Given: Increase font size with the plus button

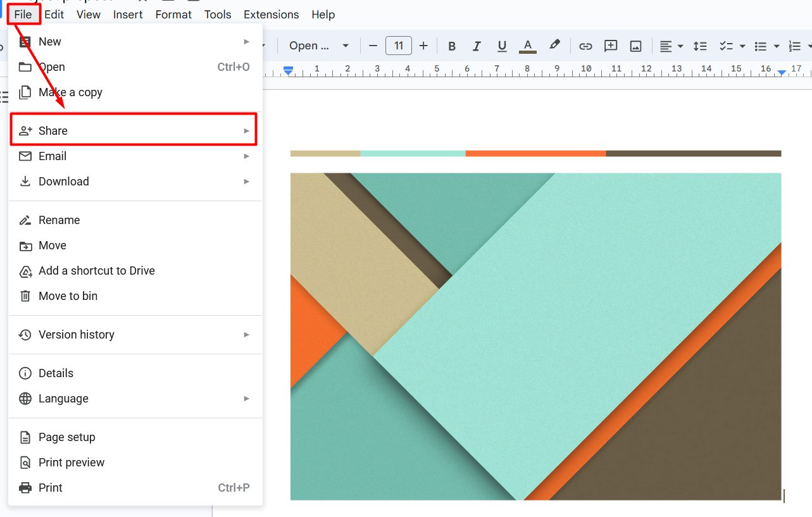Looking at the screenshot, I should click(423, 46).
